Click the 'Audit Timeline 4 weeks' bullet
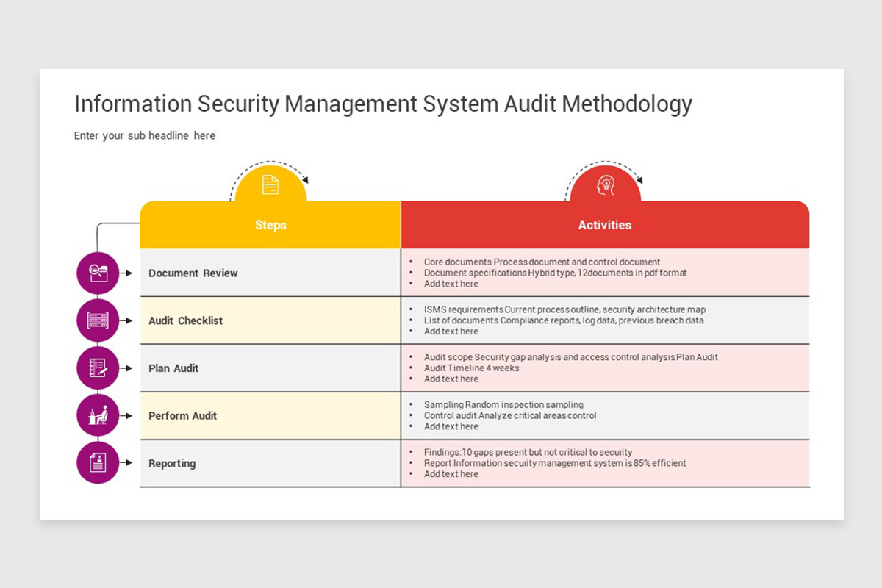The height and width of the screenshot is (588, 882). [471, 368]
